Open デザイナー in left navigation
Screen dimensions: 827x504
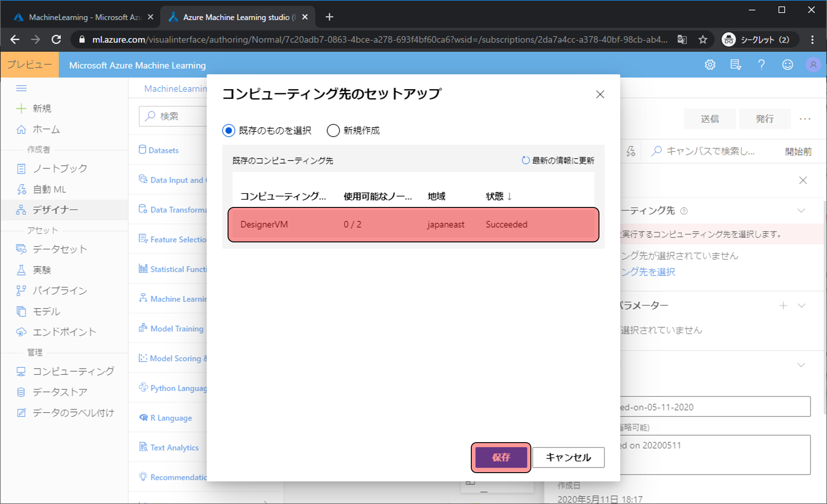point(55,210)
